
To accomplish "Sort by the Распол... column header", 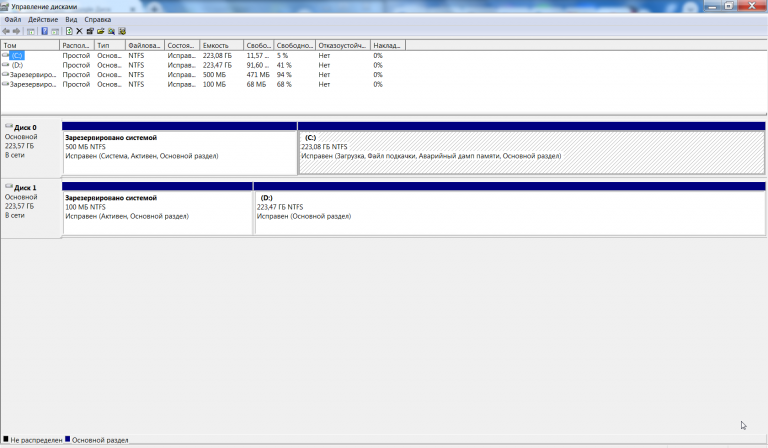I will click(76, 45).
